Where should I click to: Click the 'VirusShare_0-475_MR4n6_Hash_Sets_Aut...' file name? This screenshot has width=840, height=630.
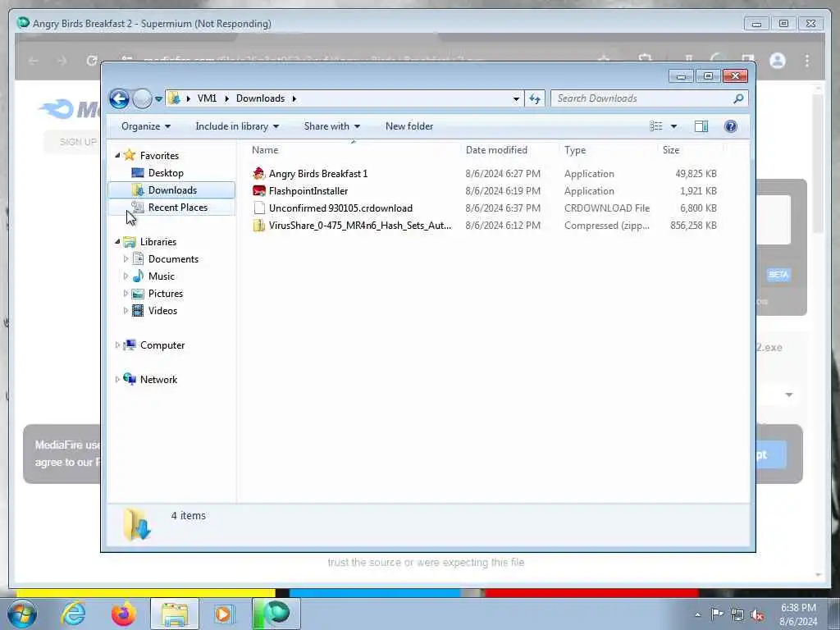click(360, 226)
